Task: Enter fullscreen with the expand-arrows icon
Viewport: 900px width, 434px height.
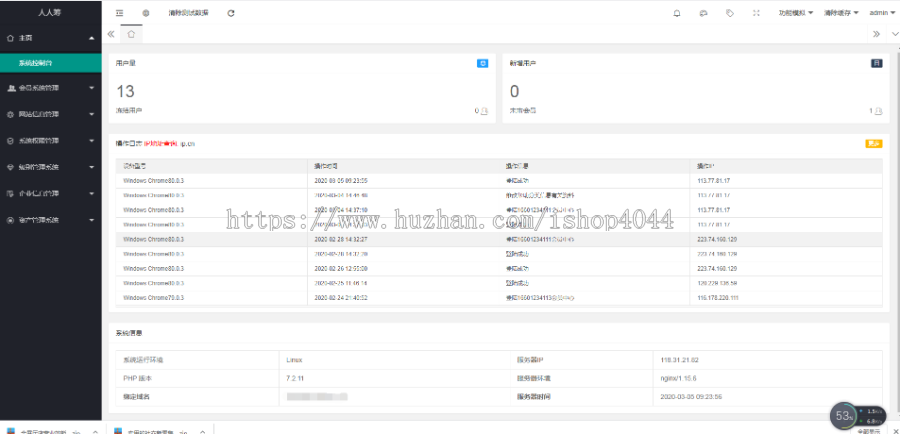Action: 756,13
